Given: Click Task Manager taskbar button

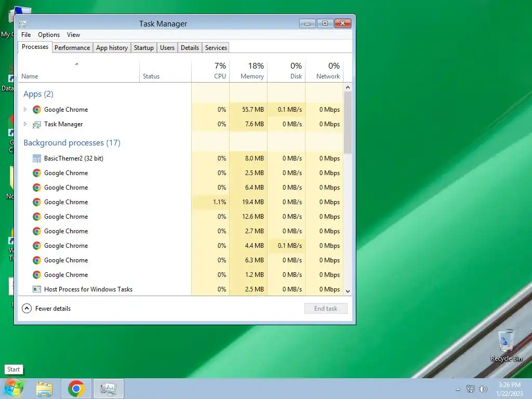Looking at the screenshot, I should (109, 389).
